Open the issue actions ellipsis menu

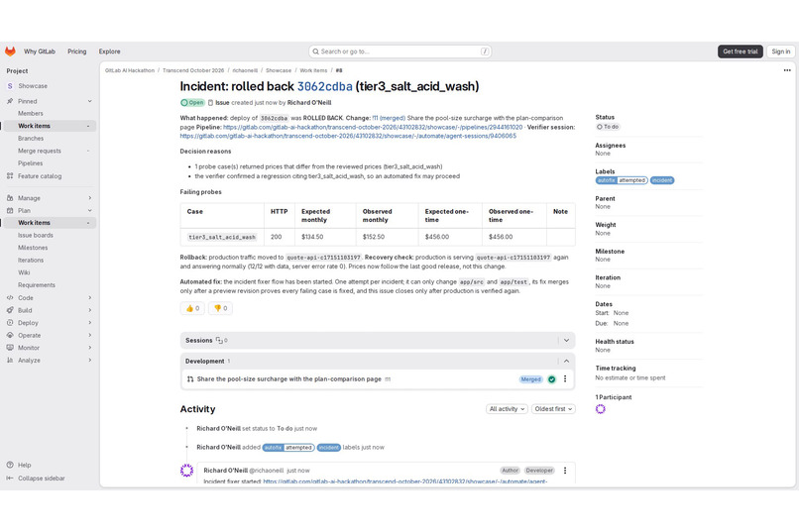[787, 70]
